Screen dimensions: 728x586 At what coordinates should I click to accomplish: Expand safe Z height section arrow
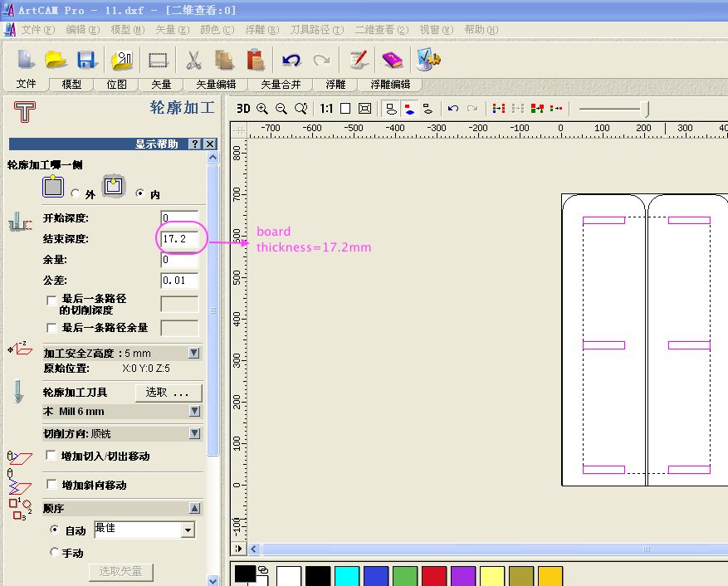point(194,353)
